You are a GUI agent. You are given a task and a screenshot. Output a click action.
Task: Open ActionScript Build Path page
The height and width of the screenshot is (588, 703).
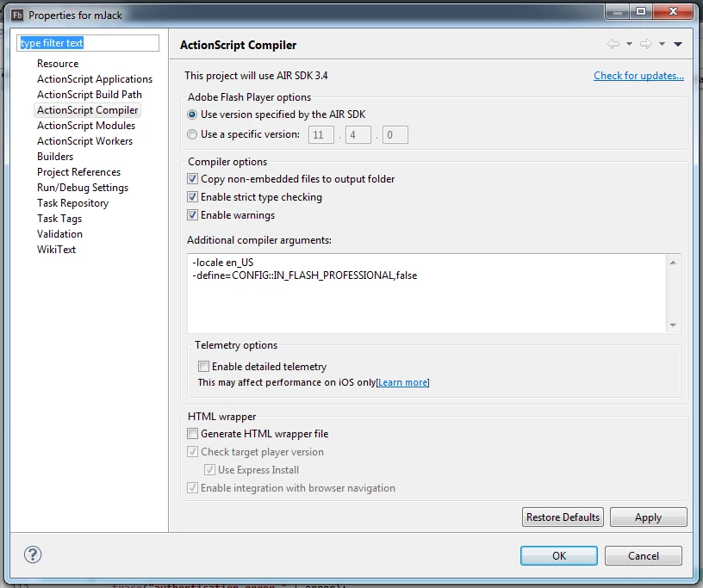(90, 95)
